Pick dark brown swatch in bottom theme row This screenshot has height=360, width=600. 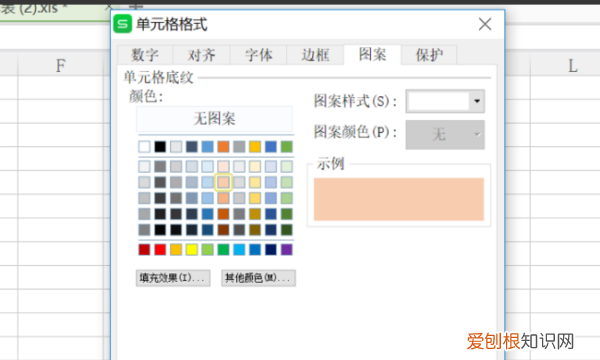click(223, 230)
